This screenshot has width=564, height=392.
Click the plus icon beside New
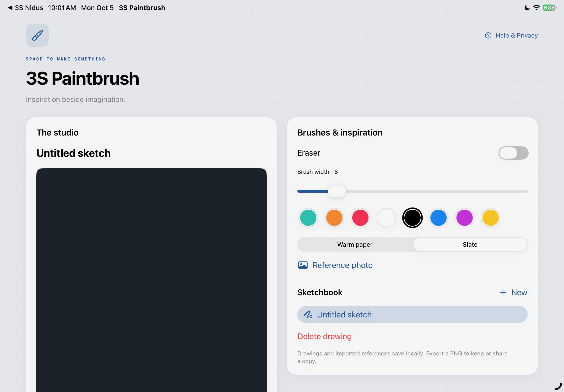point(503,292)
